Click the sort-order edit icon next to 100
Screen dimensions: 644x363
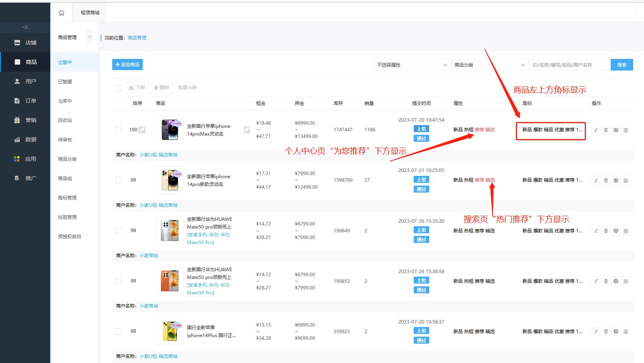pos(142,130)
